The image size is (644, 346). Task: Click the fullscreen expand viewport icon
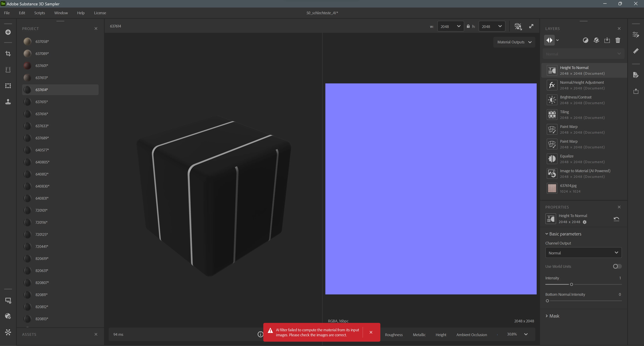[531, 26]
